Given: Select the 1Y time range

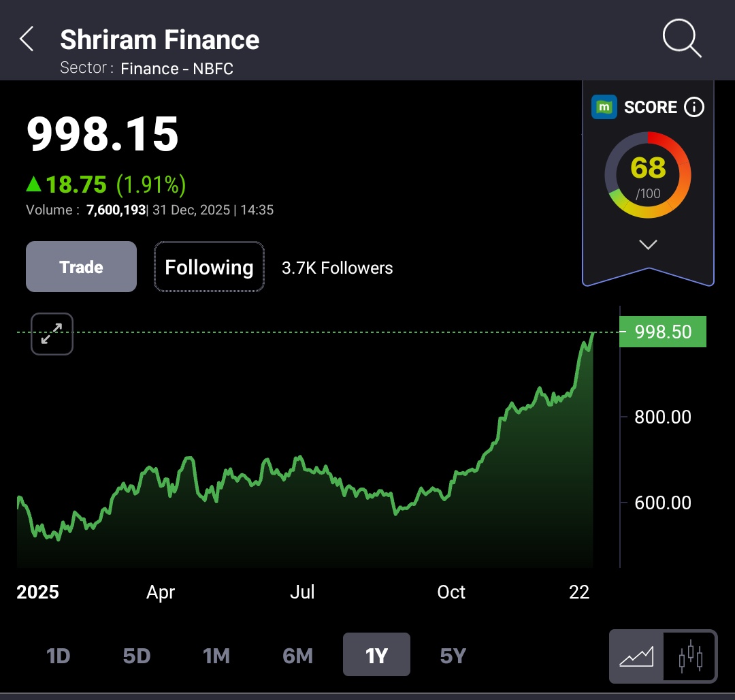Looking at the screenshot, I should click(x=376, y=654).
